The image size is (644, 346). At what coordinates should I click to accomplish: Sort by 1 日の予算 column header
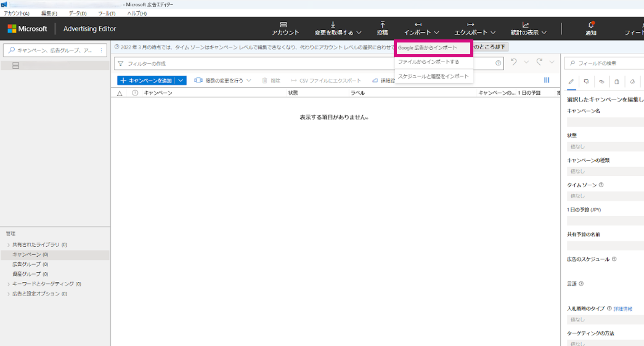point(529,93)
